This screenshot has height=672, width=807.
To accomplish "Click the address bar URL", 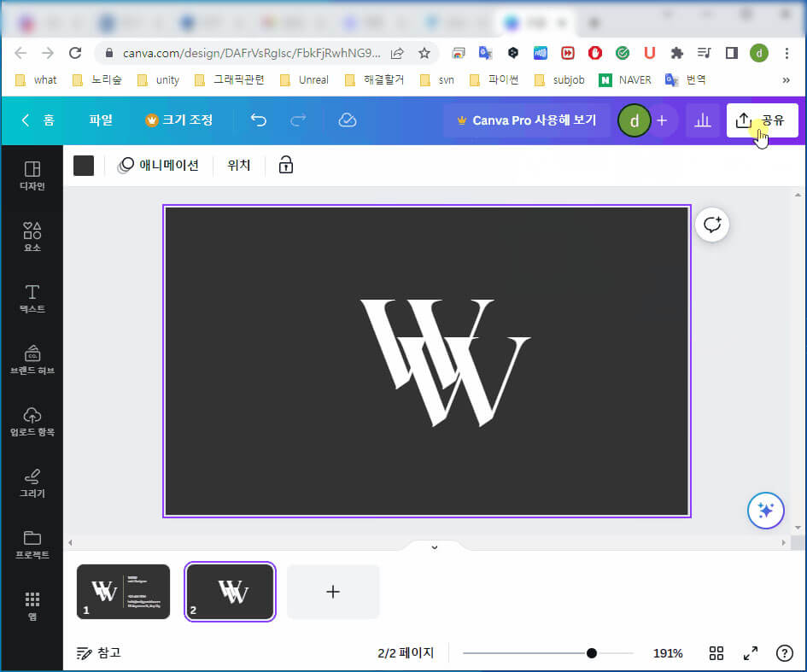I will 251,53.
